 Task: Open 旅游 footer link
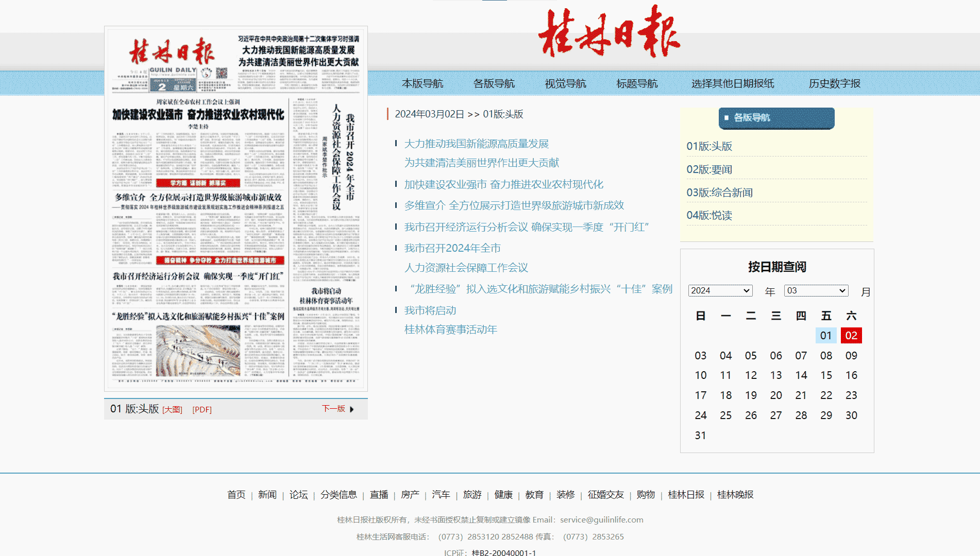point(472,495)
